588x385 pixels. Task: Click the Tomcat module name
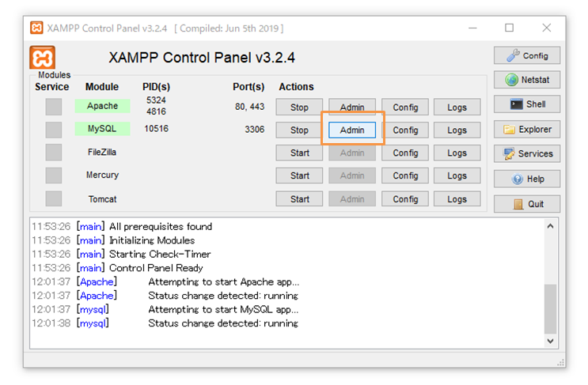[x=102, y=199]
